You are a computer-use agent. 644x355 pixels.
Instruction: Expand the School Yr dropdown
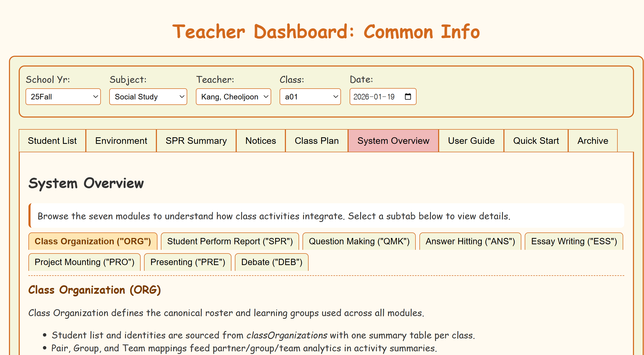(63, 97)
